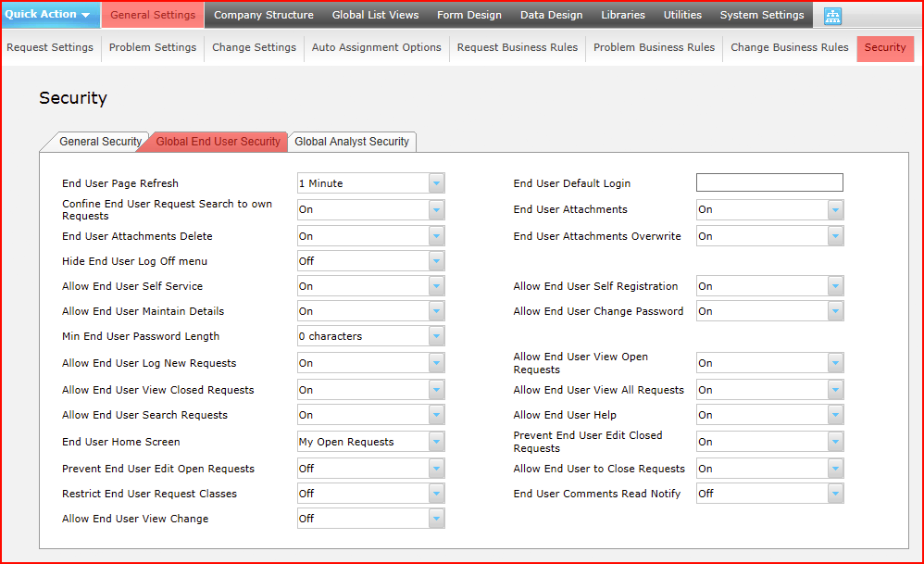The height and width of the screenshot is (564, 924).
Task: Click the Allow End User Self Registration label
Action: click(x=595, y=286)
